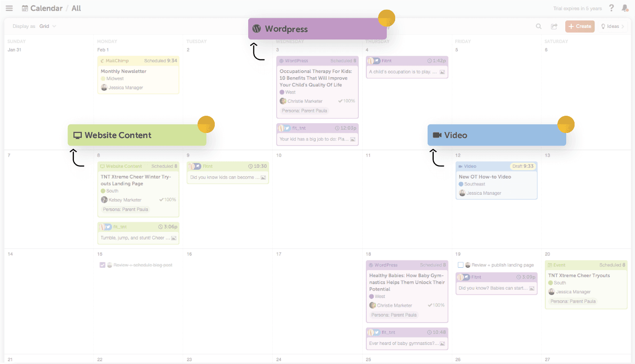The image size is (635, 364).
Task: Click Christie Marketer avatar on Healthy Babies card
Action: (x=372, y=305)
